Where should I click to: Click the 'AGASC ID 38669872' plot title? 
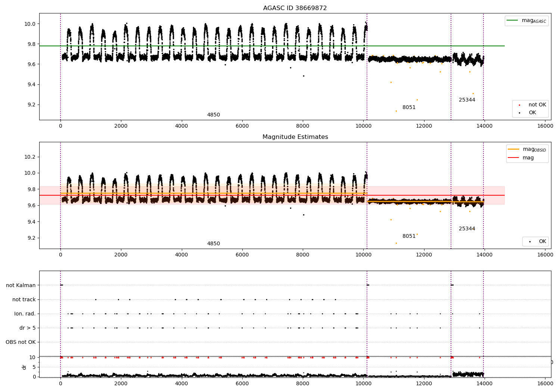(x=295, y=8)
